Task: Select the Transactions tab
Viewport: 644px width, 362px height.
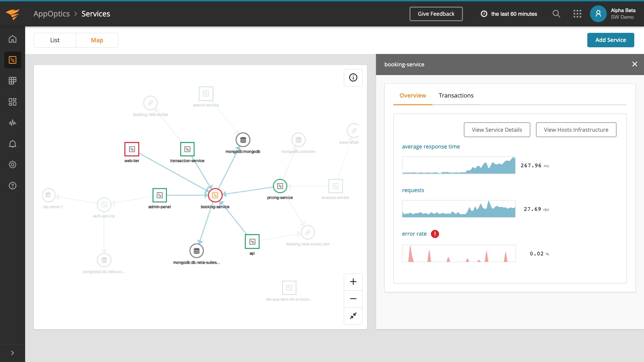Action: click(x=456, y=96)
